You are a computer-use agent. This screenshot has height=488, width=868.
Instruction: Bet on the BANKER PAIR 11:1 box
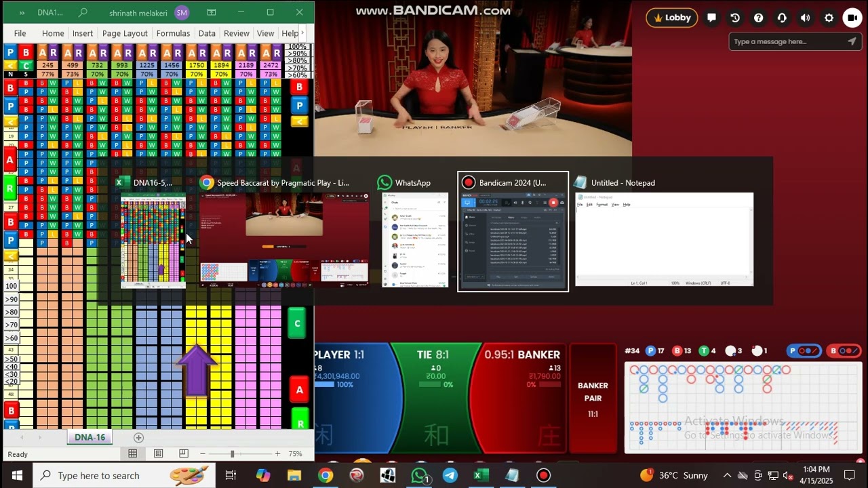(593, 399)
